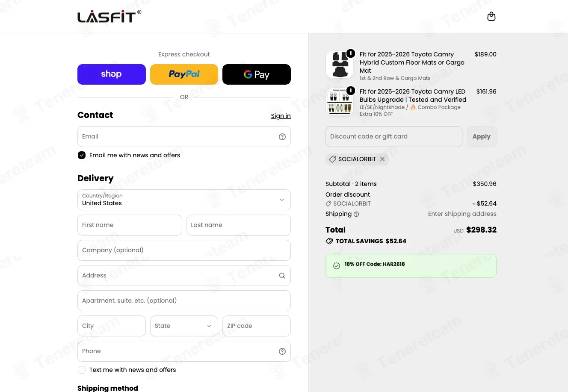This screenshot has width=568, height=392.
Task: Click tag icon beside Order discount SOCIALORBIT
Action: [x=328, y=204]
